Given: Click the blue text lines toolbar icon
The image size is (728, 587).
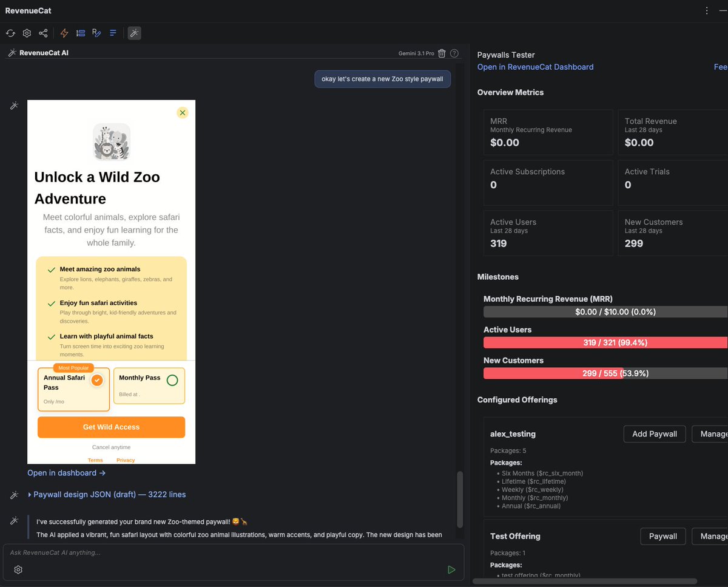Looking at the screenshot, I should (x=113, y=33).
